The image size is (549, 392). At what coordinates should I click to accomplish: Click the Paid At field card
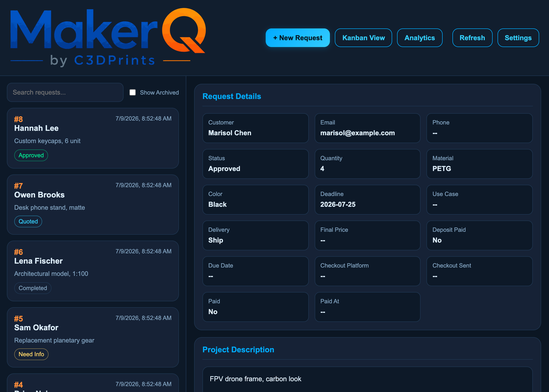[367, 307]
